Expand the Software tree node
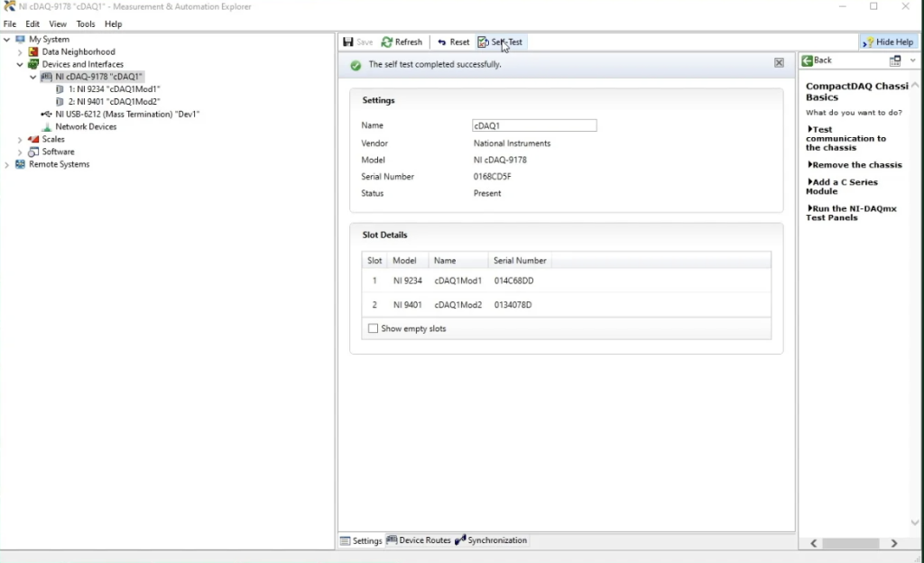 (20, 152)
